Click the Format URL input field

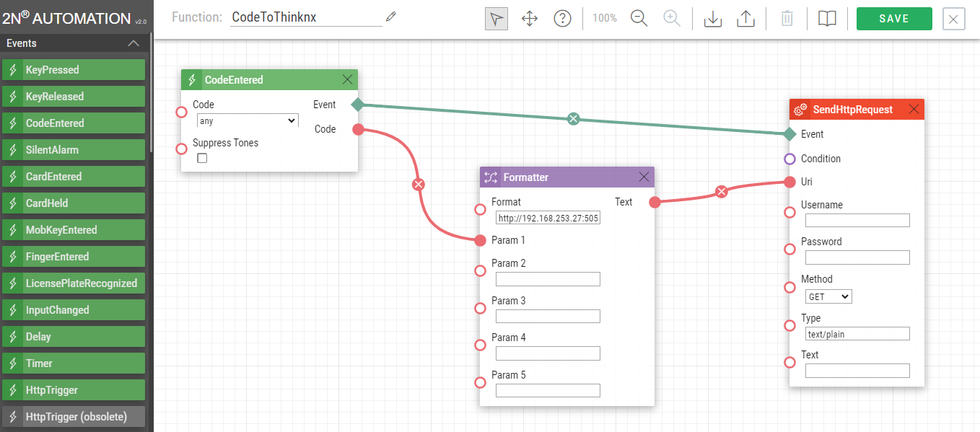[x=548, y=218]
